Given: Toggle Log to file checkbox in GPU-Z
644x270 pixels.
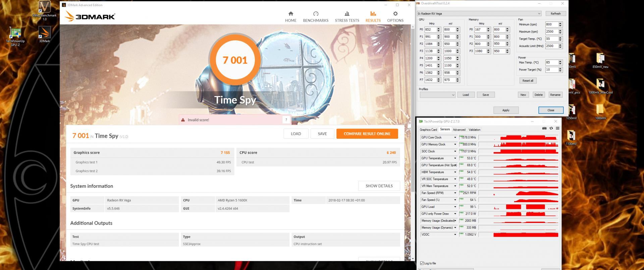Looking at the screenshot, I should click(422, 263).
